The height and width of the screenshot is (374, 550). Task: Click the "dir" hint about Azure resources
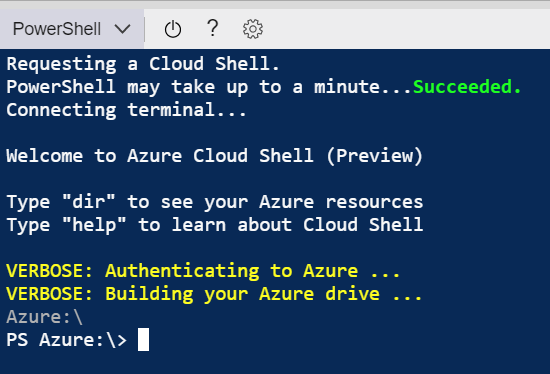[215, 202]
